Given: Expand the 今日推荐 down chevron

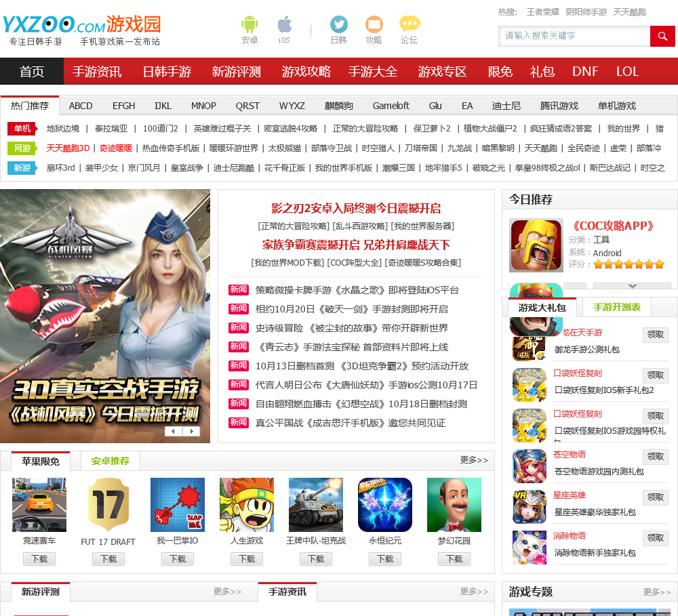Looking at the screenshot, I should 632,286.
